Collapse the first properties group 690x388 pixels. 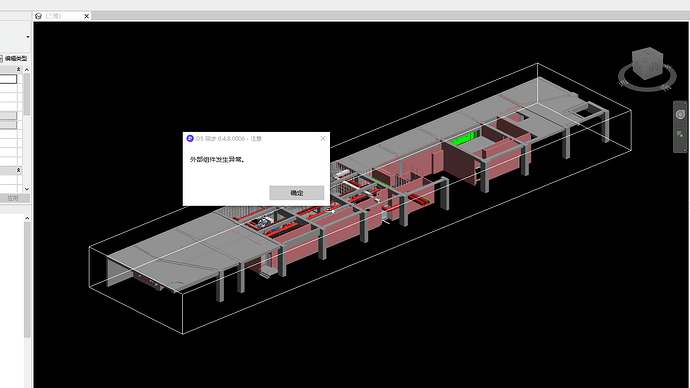tap(18, 69)
